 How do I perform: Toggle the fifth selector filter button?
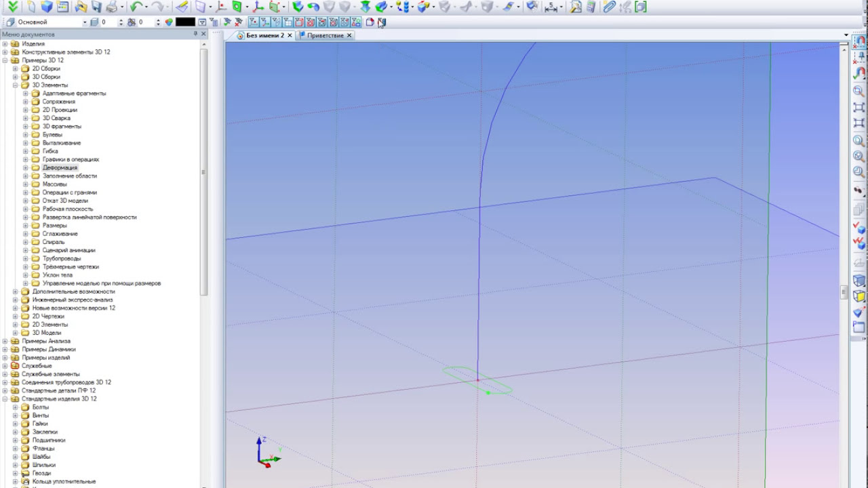click(299, 22)
